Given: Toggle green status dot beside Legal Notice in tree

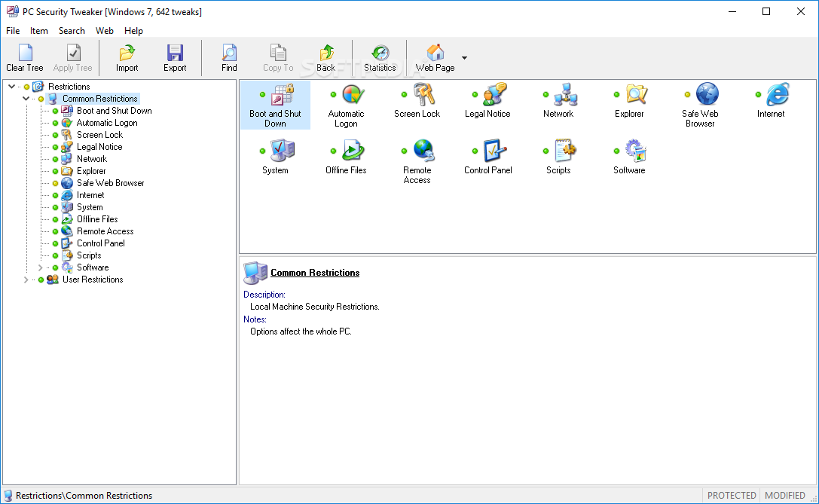Looking at the screenshot, I should [55, 147].
